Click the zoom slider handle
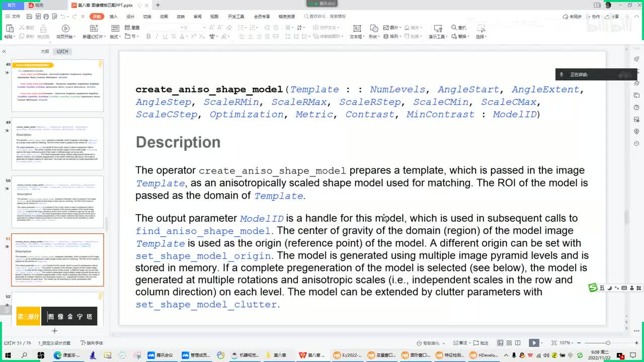The width and height of the screenshot is (644, 362). 608,343
